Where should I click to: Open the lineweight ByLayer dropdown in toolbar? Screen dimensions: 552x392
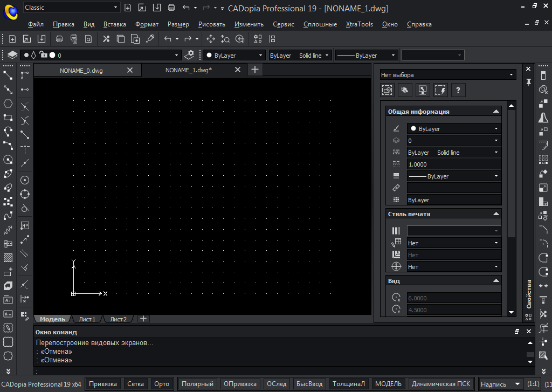(367, 56)
